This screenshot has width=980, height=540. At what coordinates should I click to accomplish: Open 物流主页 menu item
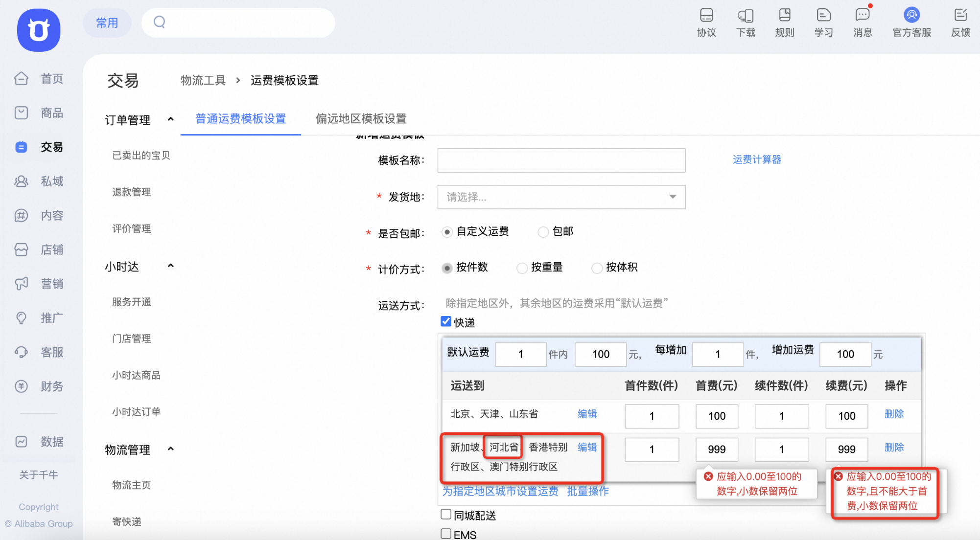(131, 485)
